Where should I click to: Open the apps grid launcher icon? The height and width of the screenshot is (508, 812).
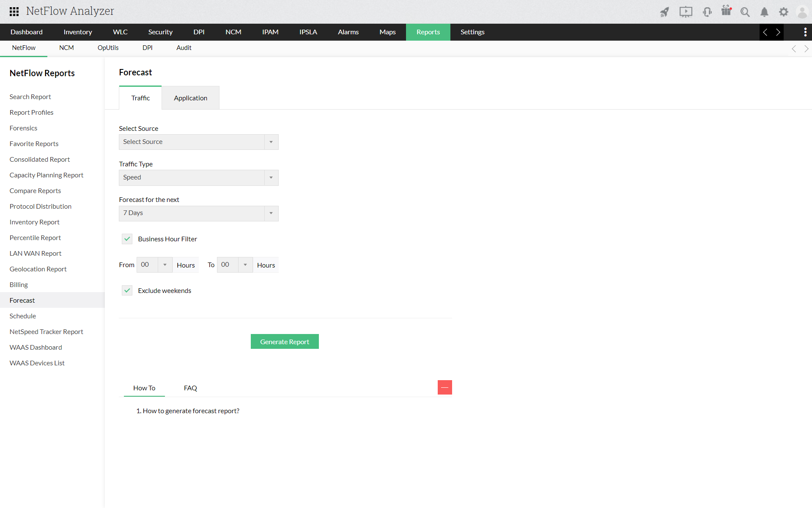pyautogui.click(x=14, y=11)
